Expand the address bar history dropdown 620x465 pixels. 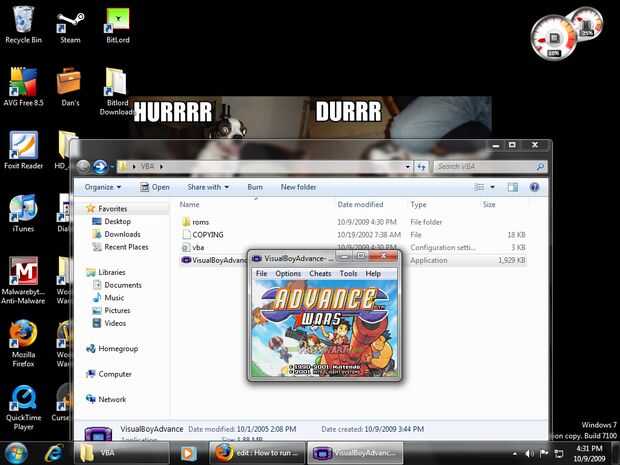pyautogui.click(x=408, y=166)
